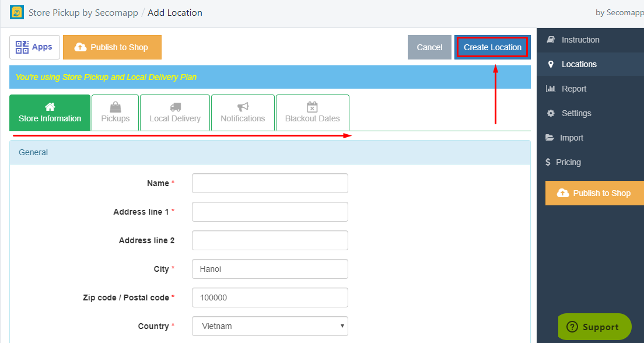The width and height of the screenshot is (644, 343).
Task: Open the Report sidebar item
Action: click(x=590, y=89)
